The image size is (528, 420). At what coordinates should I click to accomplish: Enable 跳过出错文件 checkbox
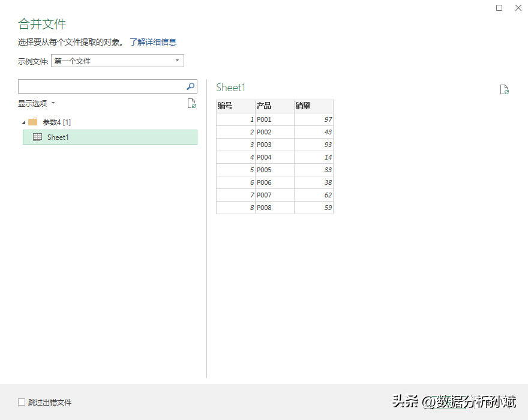22,402
